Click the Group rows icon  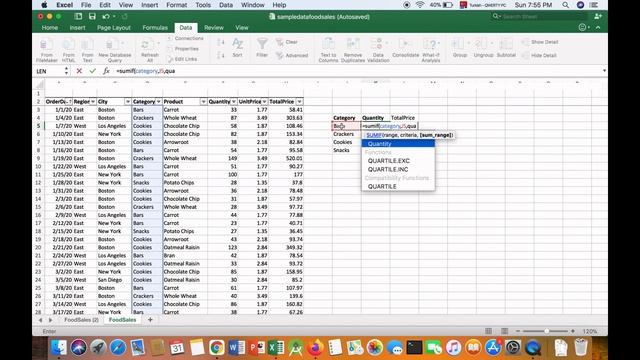point(459,44)
